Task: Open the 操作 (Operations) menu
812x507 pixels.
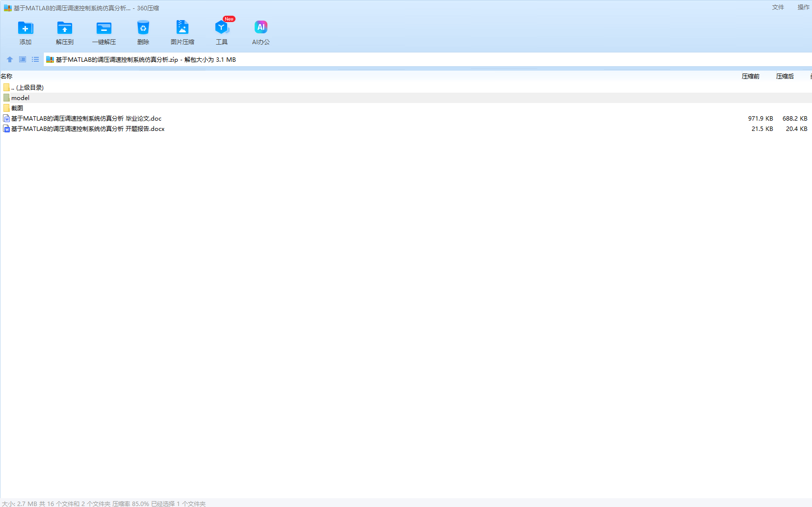Action: [x=803, y=7]
